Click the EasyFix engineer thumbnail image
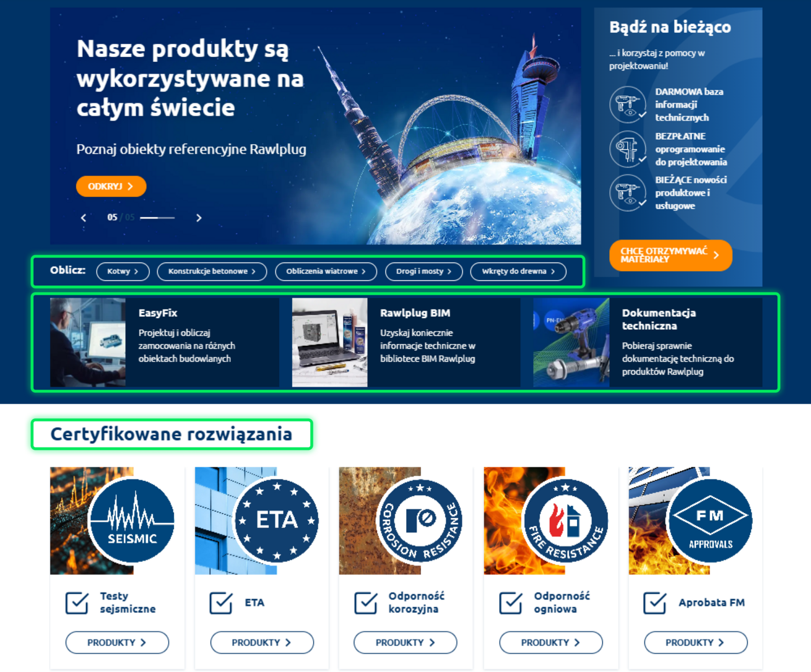 88,342
